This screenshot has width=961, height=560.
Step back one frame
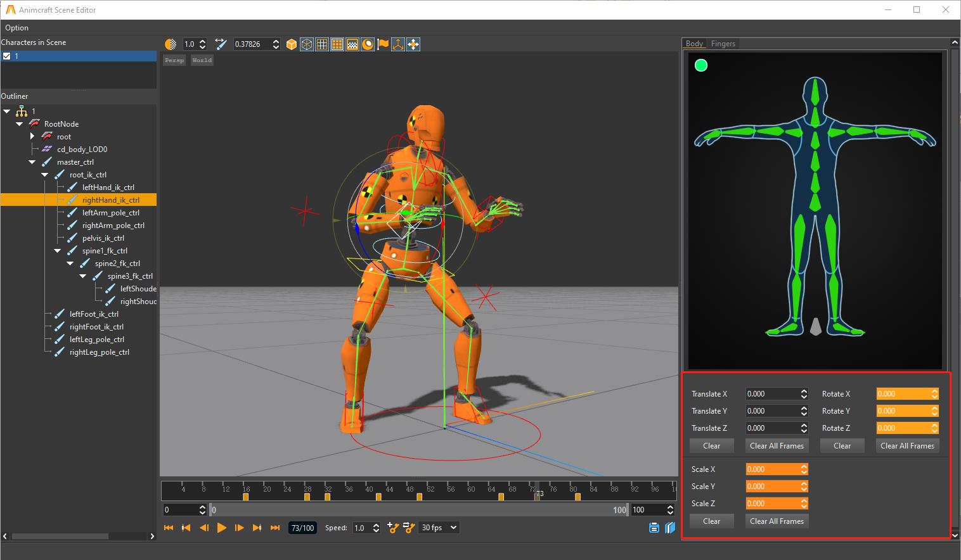click(204, 528)
